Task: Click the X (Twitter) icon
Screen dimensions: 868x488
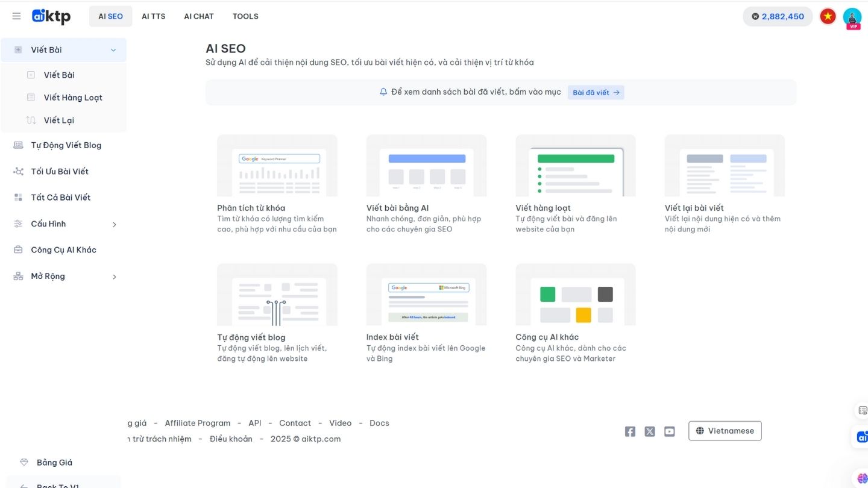Action: click(x=650, y=431)
